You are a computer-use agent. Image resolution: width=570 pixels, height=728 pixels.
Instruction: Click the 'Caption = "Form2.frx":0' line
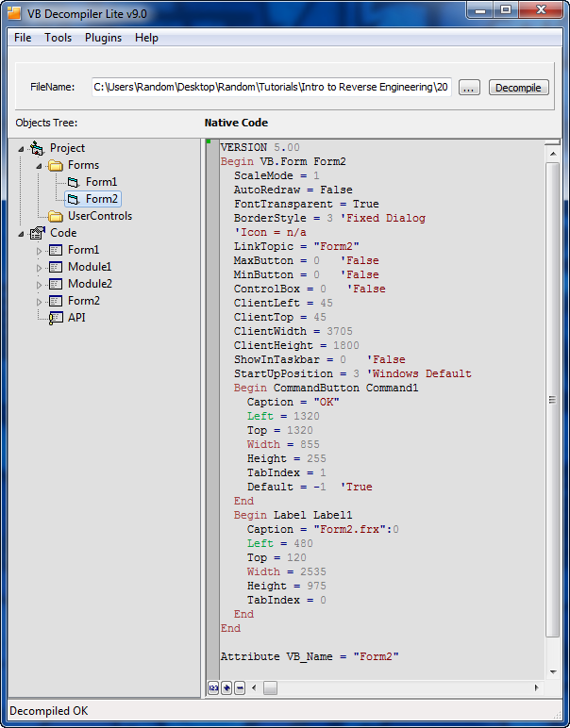coord(323,529)
